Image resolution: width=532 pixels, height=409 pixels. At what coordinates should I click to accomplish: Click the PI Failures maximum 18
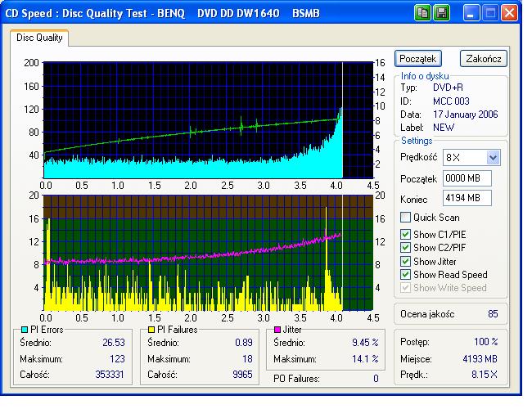point(247,359)
